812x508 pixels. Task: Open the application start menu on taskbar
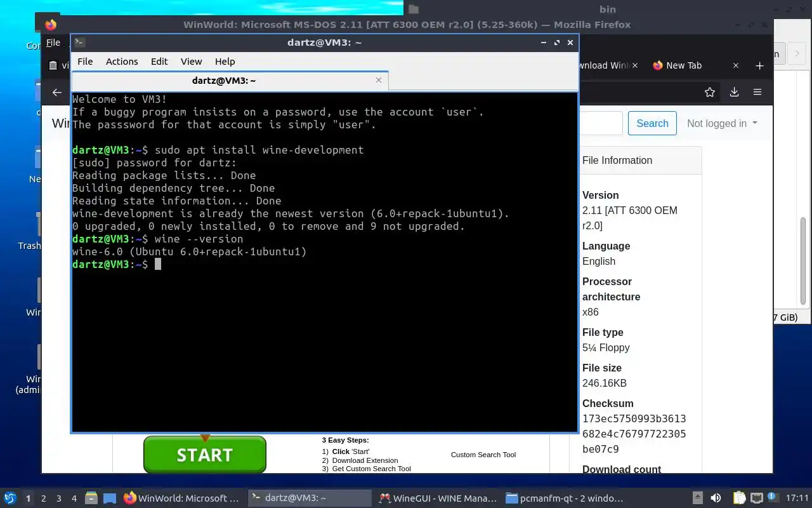tap(10, 498)
